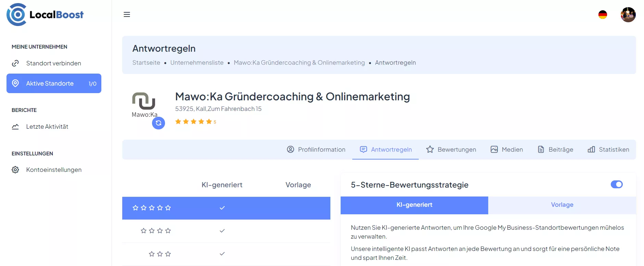The image size is (644, 266).
Task: Click the Profilinformation user icon
Action: pos(290,149)
